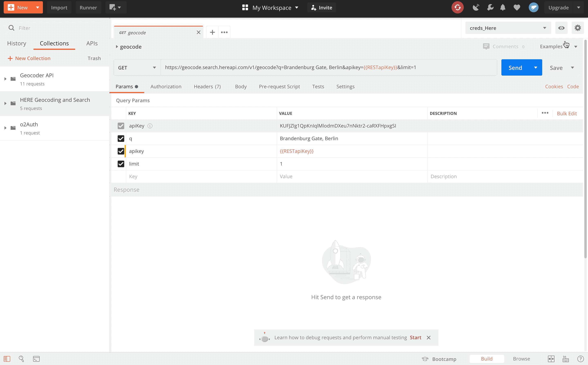The height and width of the screenshot is (365, 588).
Task: Open the Pre-request Script tab
Action: point(279,86)
